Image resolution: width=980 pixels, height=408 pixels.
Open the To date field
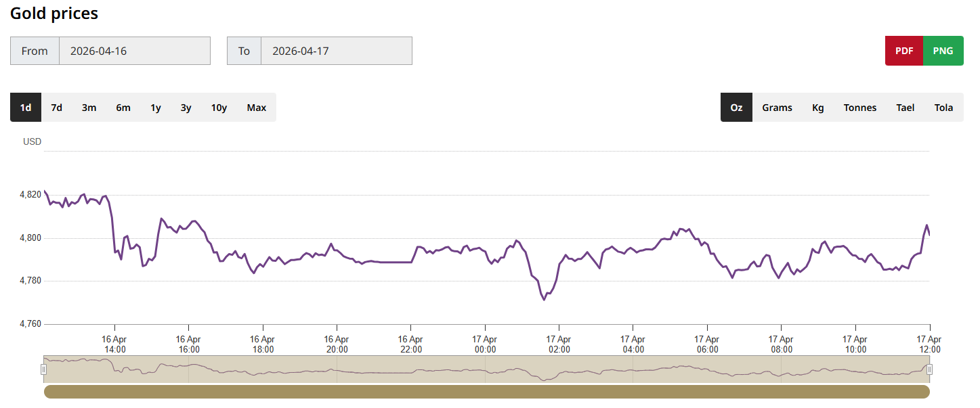click(336, 51)
